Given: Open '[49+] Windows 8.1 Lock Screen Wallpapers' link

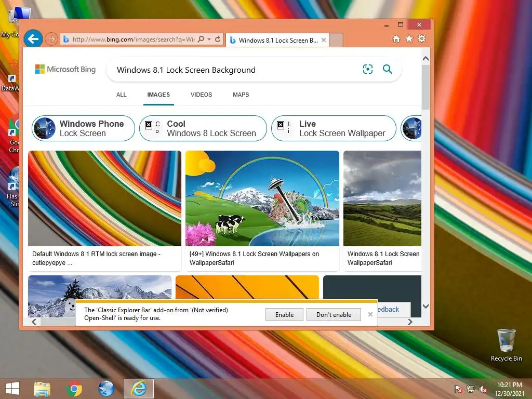Looking at the screenshot, I should coord(254,258).
